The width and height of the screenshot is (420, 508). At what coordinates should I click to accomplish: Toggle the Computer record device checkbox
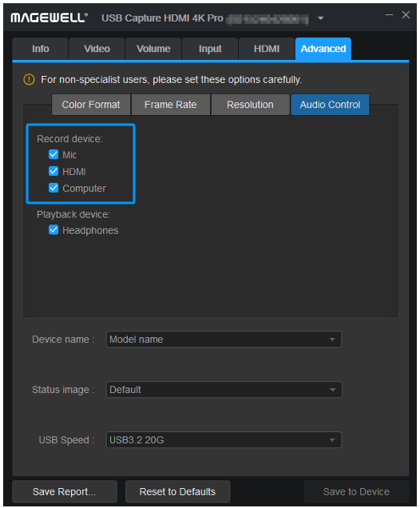pos(53,188)
